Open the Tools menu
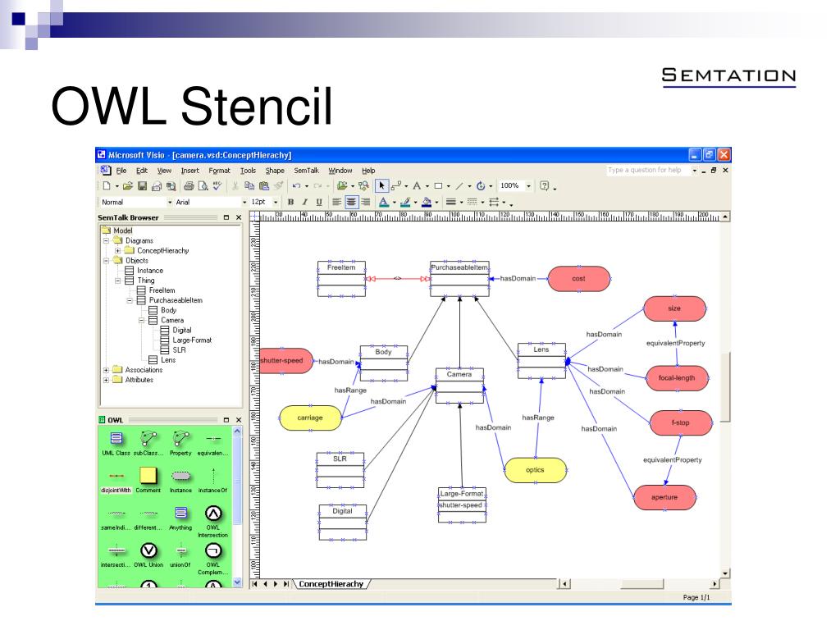Image resolution: width=840 pixels, height=630 pixels. point(248,171)
